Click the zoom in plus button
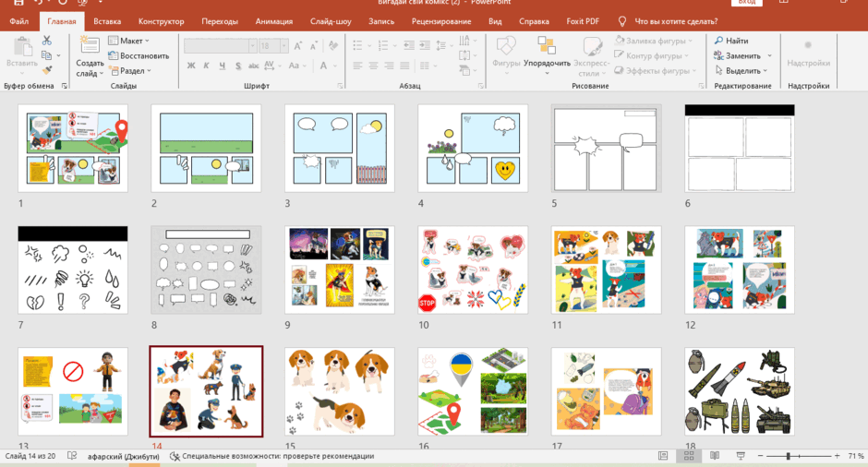 click(837, 456)
